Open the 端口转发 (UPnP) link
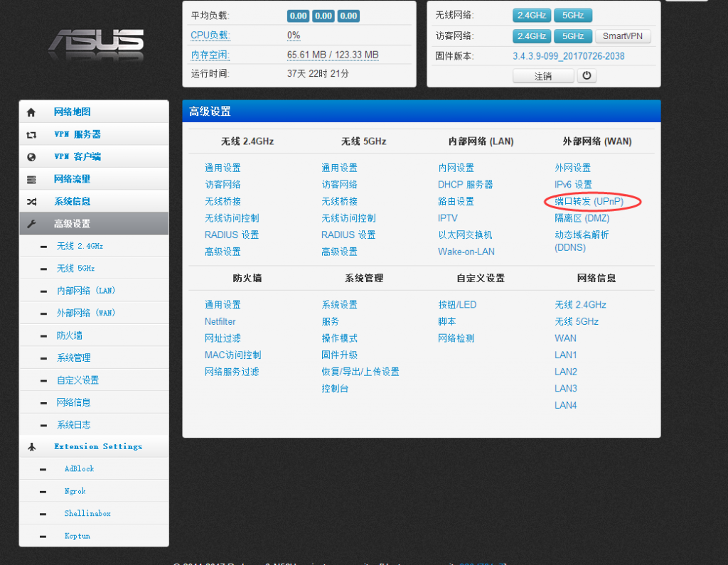The image size is (728, 565). pos(589,202)
